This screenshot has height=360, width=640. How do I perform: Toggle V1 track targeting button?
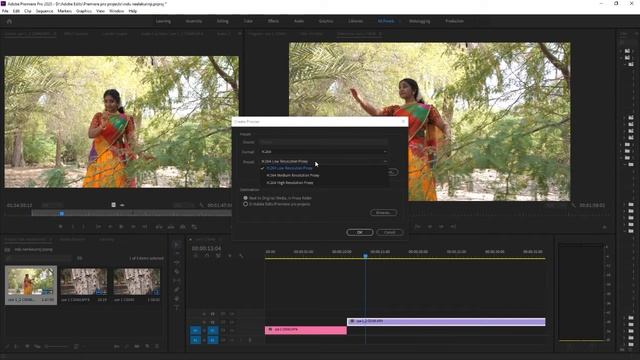[x=213, y=331]
